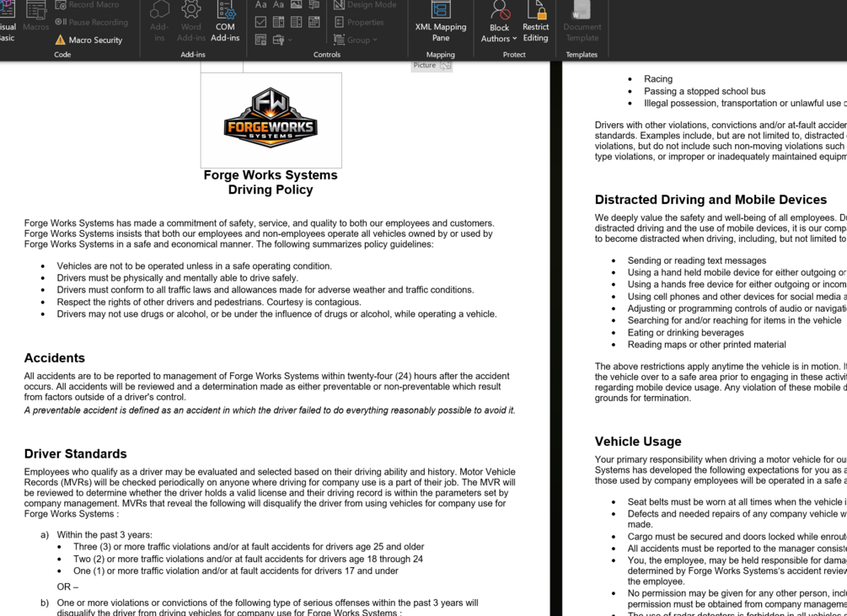Open Visual Basic editor
This screenshot has height=616, width=847.
(7, 22)
